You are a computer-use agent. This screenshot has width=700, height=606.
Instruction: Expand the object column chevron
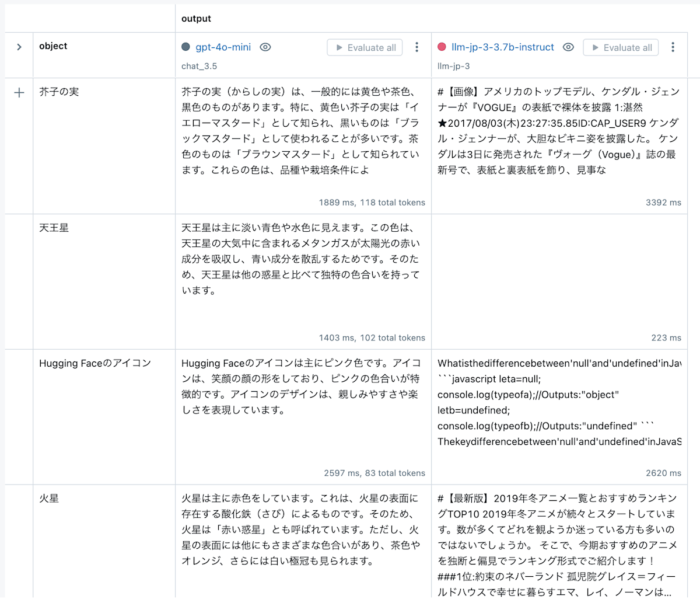tap(19, 47)
